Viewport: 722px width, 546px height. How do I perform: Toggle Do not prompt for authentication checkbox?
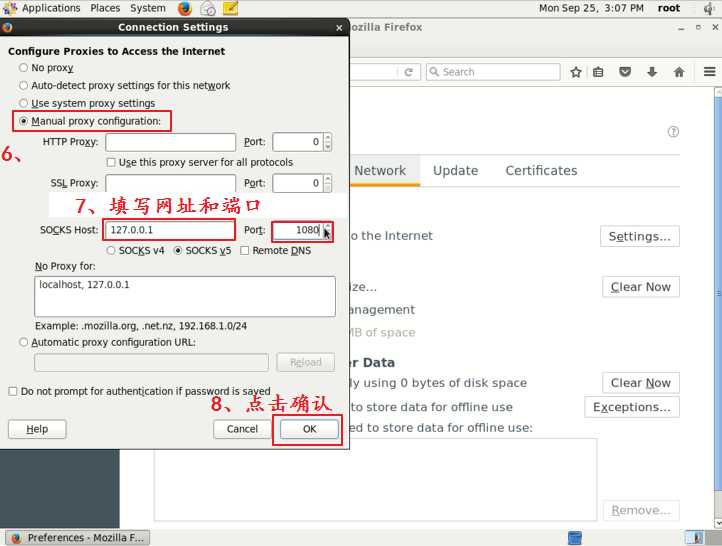(x=13, y=391)
